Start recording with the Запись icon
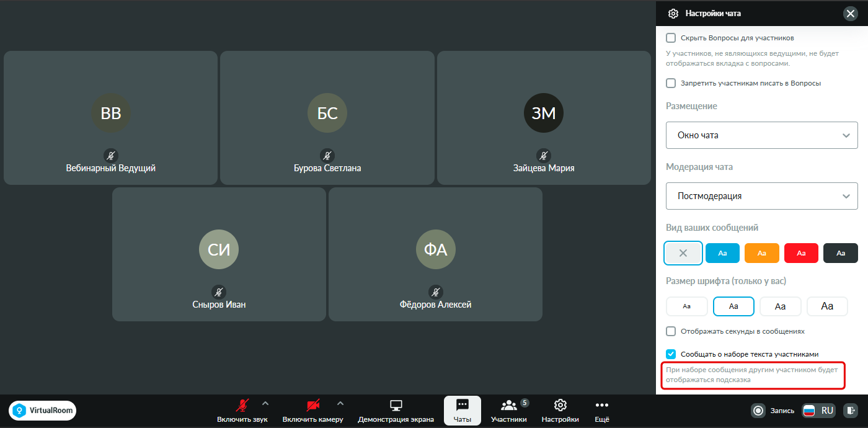 (x=758, y=411)
